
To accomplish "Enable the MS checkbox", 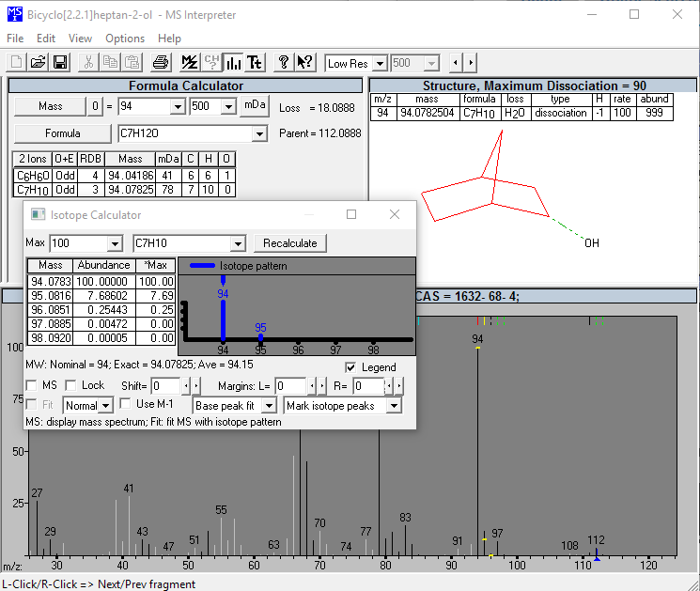I will tap(32, 385).
